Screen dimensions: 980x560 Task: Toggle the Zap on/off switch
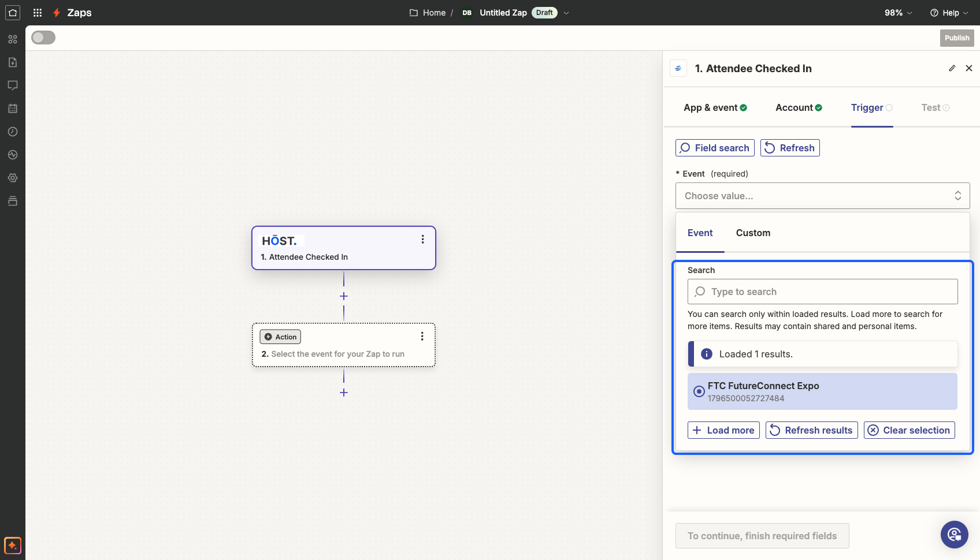43,38
